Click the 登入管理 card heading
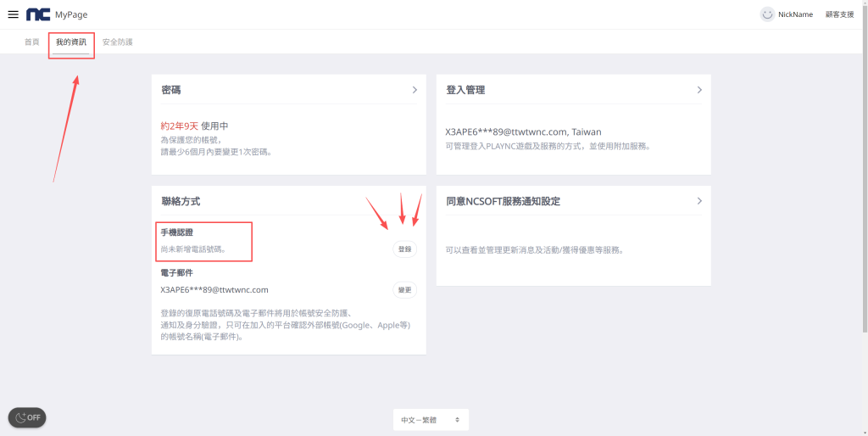This screenshot has height=436, width=868. click(x=465, y=90)
